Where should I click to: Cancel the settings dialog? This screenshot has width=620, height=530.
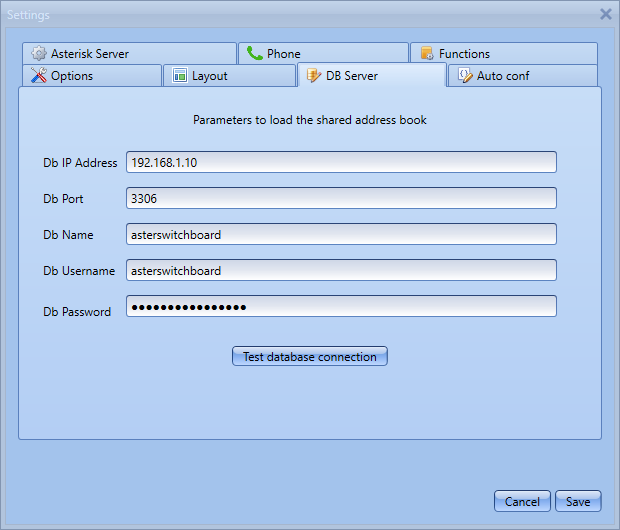point(522,501)
